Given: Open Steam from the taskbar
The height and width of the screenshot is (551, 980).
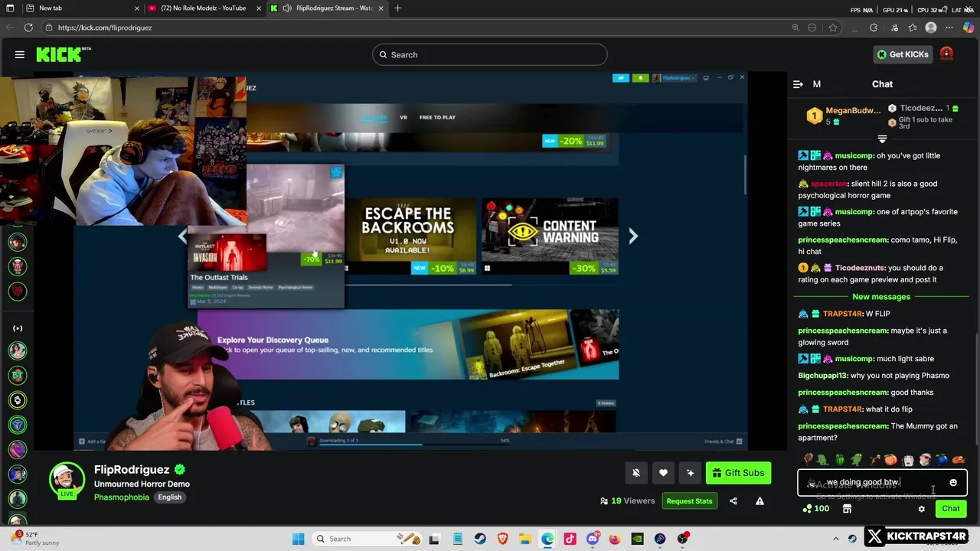Looking at the screenshot, I should tap(480, 539).
